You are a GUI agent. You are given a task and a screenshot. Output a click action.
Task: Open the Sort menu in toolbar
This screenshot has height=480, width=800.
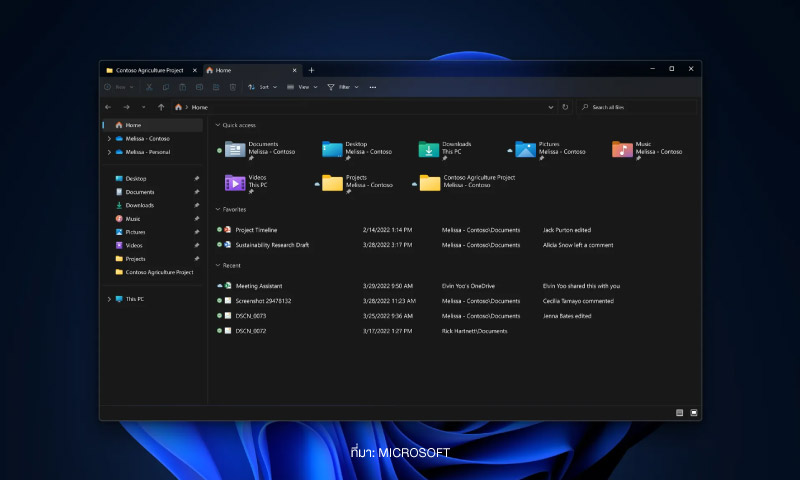(x=262, y=87)
